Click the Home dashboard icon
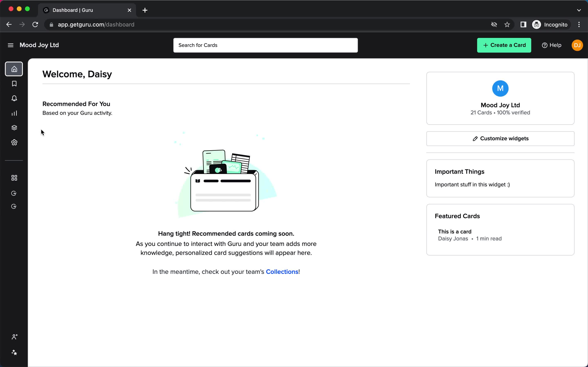Screen dimensions: 588x367 [14, 69]
